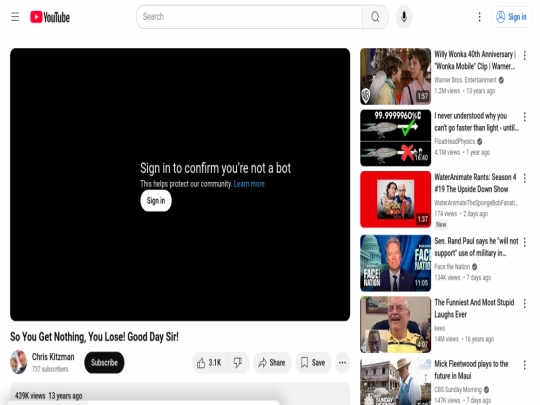Click the '737 subscribers' text
Image resolution: width=540 pixels, height=405 pixels.
(x=50, y=369)
